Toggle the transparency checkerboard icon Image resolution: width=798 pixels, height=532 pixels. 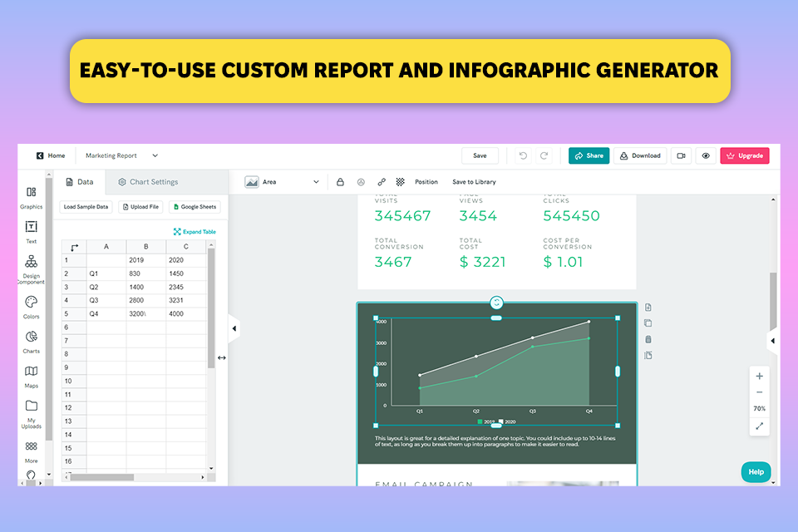(401, 182)
